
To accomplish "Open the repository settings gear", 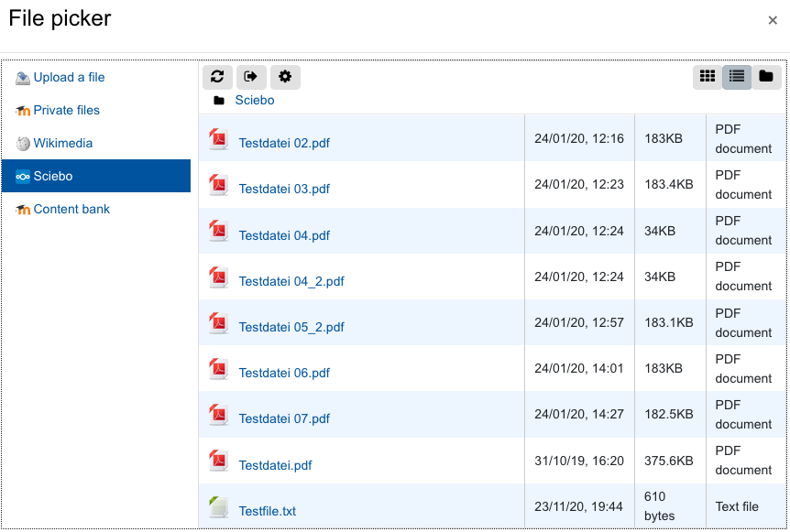I will tap(285, 77).
